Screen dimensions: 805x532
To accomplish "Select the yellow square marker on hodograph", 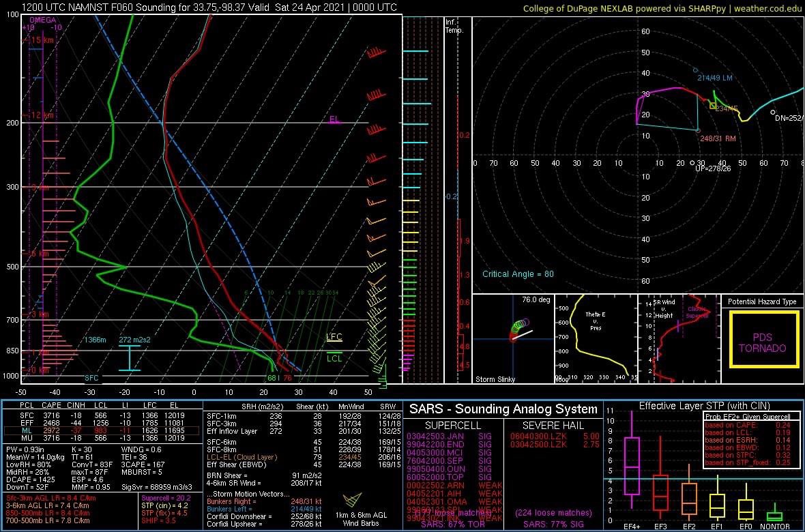I will (x=713, y=105).
